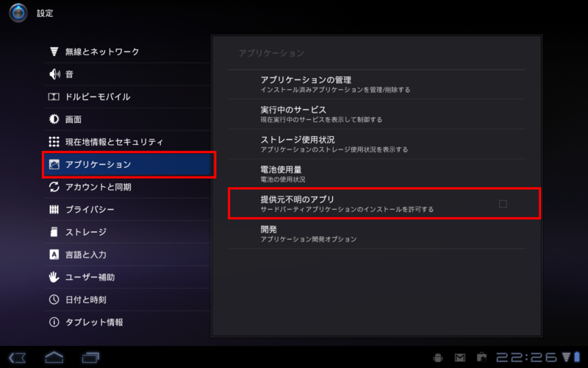Click the location and security grid icon
Viewport: 588px width, 368px height.
[x=54, y=141]
